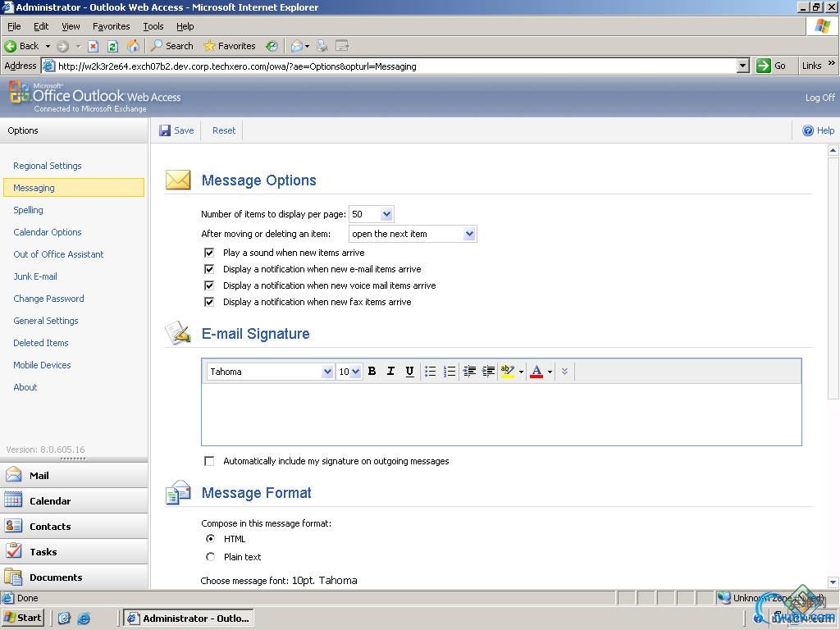Click the Log Off link
This screenshot has width=840, height=630.
pos(819,98)
